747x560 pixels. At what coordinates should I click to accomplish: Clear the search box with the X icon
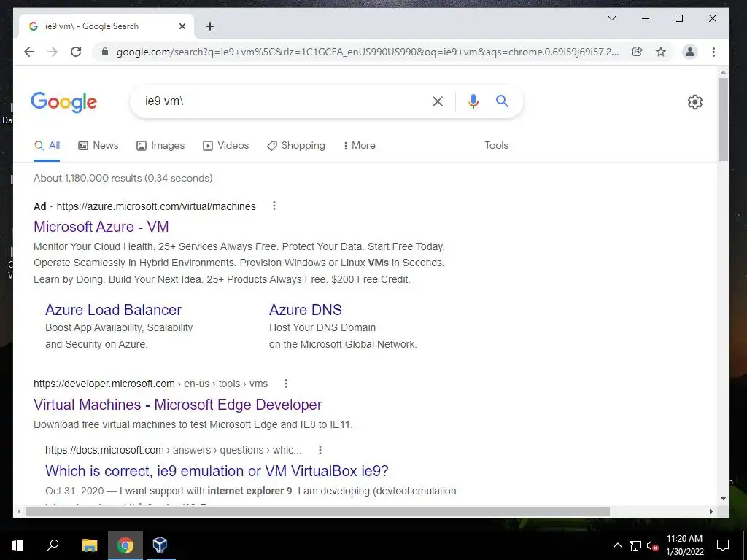pos(438,101)
